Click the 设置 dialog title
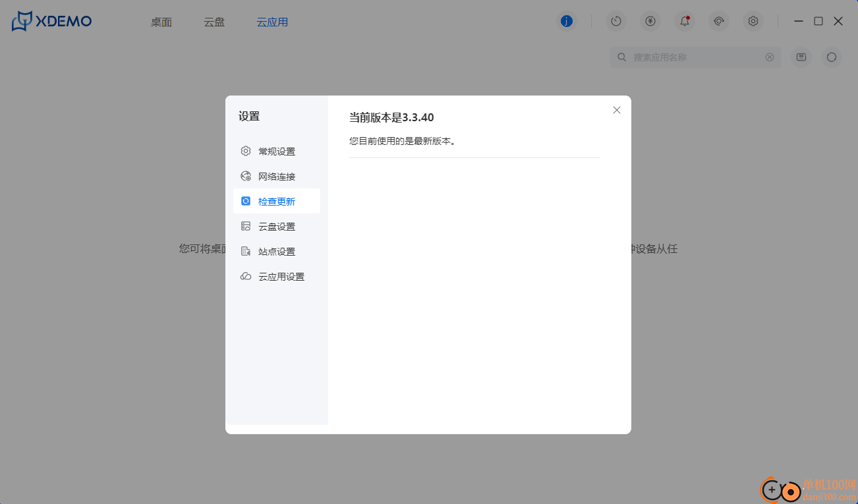 (x=249, y=117)
